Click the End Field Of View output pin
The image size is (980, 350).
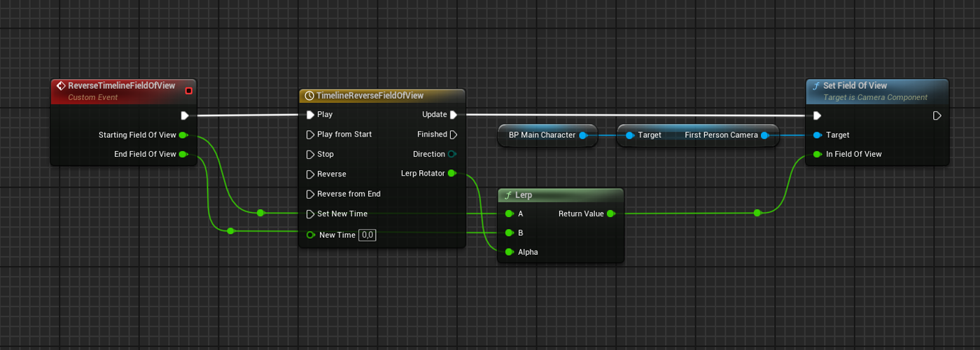tap(183, 154)
